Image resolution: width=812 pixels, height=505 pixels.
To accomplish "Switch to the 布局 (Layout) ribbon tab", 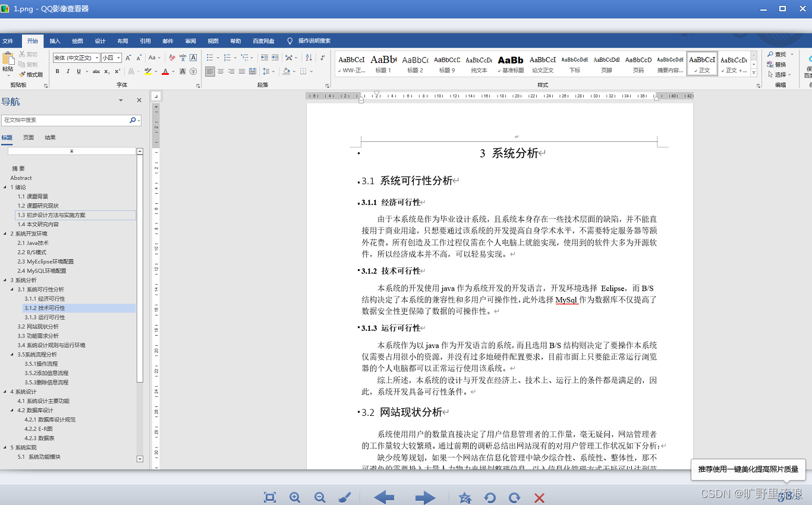I will click(x=122, y=41).
